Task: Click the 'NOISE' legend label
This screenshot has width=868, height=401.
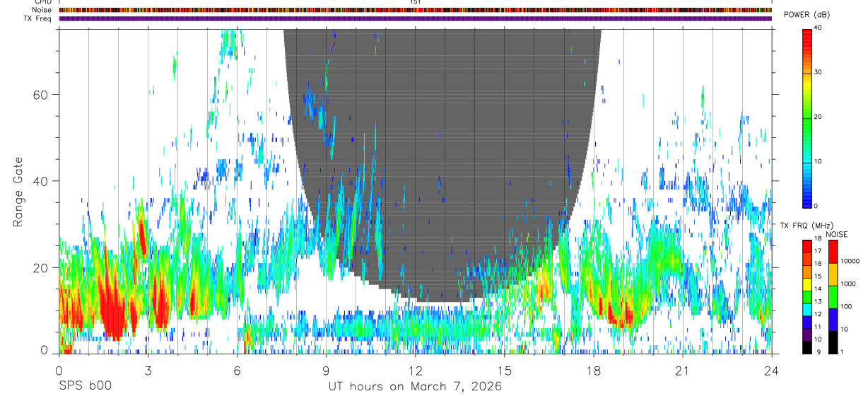Action: pyautogui.click(x=837, y=234)
